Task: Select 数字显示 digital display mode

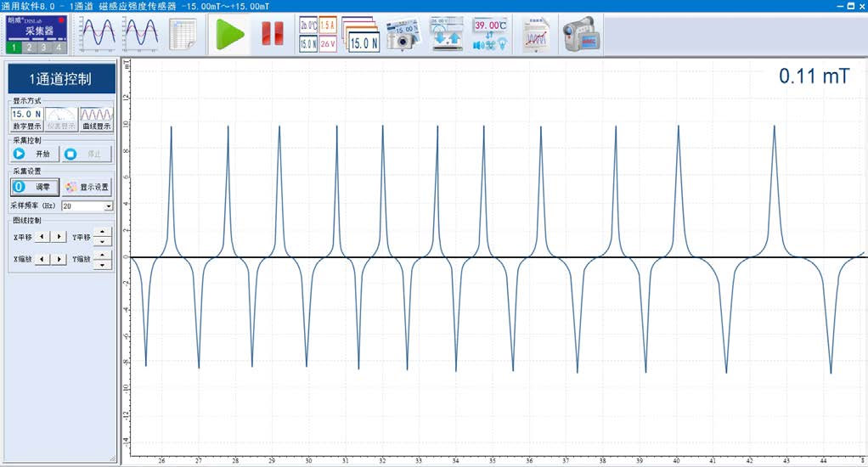Action: click(26, 118)
